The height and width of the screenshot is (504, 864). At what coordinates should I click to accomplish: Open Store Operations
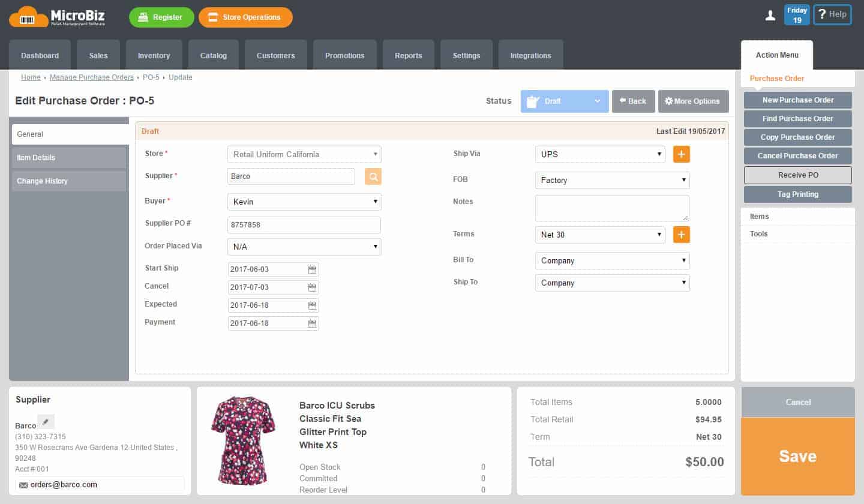coord(245,17)
